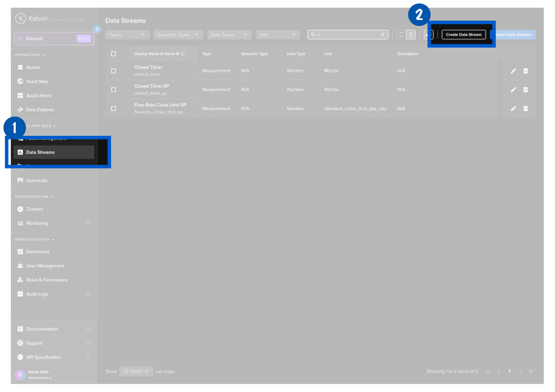Check the select-all checkbox in table header
This screenshot has width=555, height=392.
pyautogui.click(x=114, y=54)
